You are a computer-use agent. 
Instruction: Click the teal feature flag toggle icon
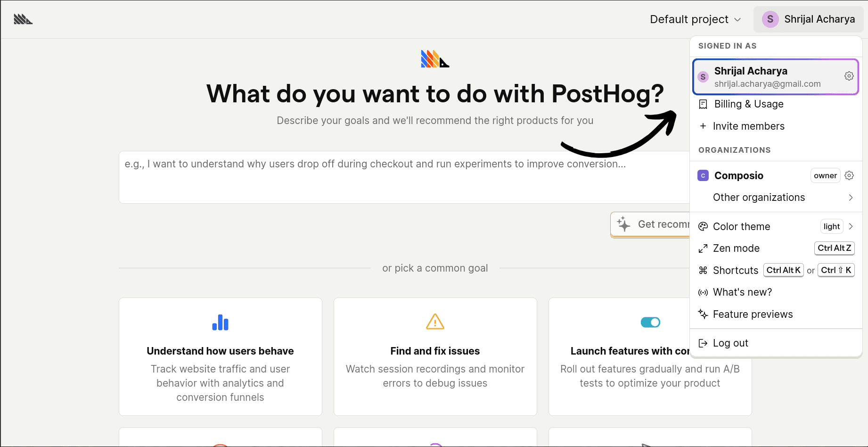(650, 322)
